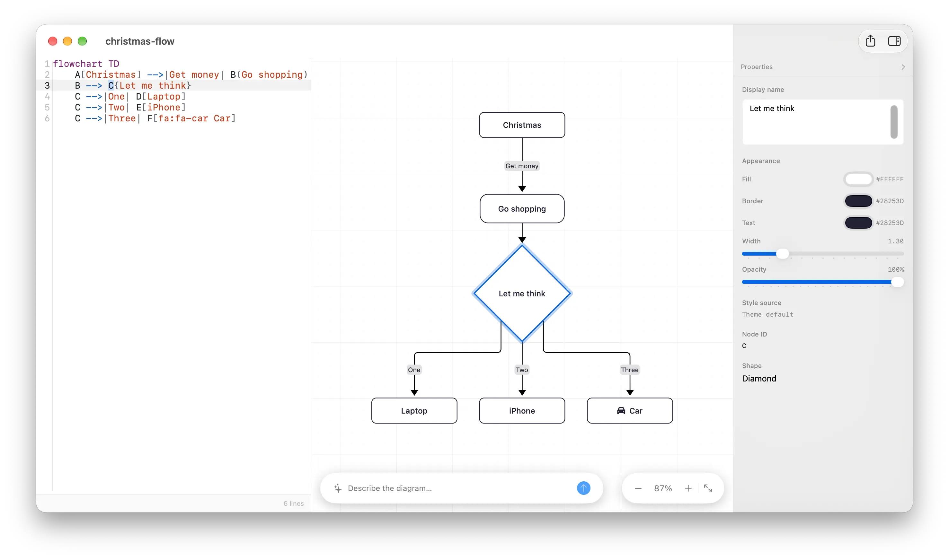Submit the diagram prompt with the blue arrow
Screen dimensions: 949x560
click(583, 488)
